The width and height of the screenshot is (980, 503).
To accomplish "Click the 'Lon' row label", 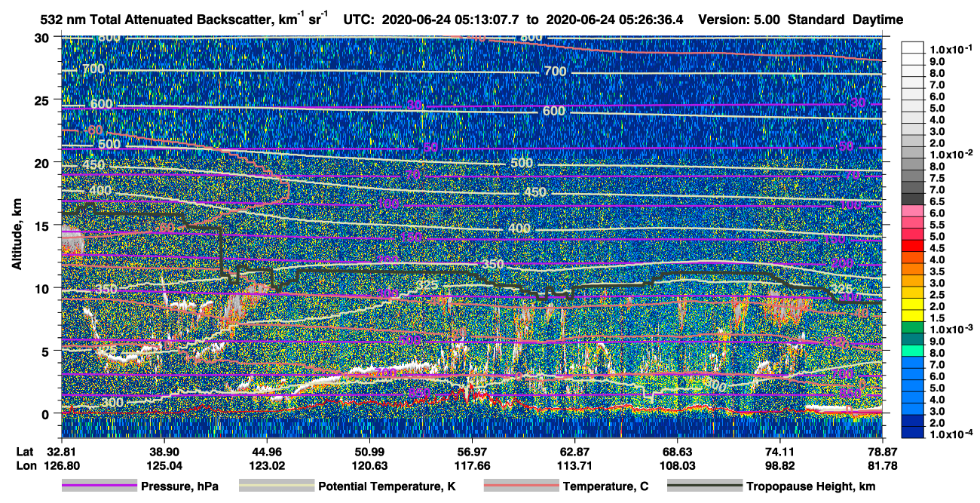I will tap(25, 465).
